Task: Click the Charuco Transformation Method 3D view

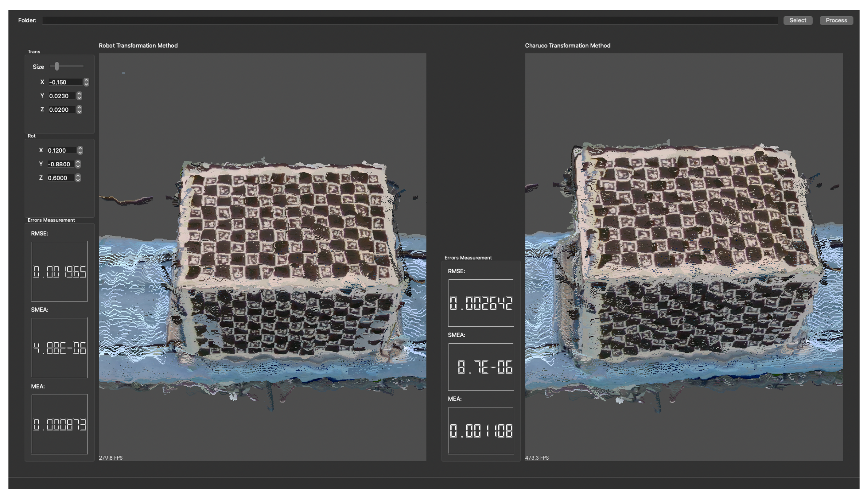Action: tap(684, 257)
